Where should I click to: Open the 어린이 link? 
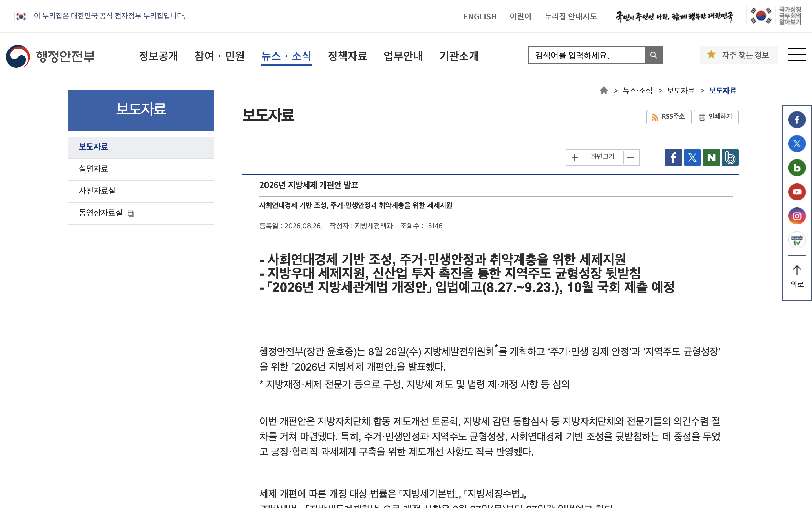point(520,16)
